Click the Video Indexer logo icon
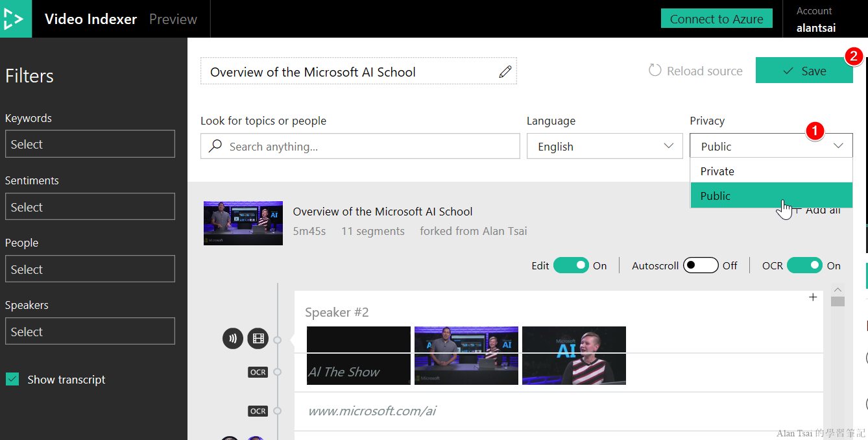The width and height of the screenshot is (868, 440). [x=16, y=19]
